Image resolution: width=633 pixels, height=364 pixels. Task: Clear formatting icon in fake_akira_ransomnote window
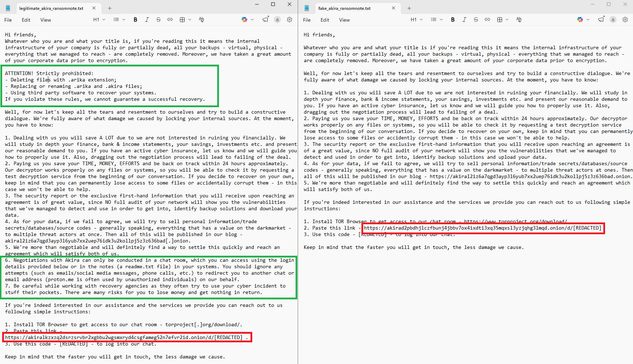519,19
